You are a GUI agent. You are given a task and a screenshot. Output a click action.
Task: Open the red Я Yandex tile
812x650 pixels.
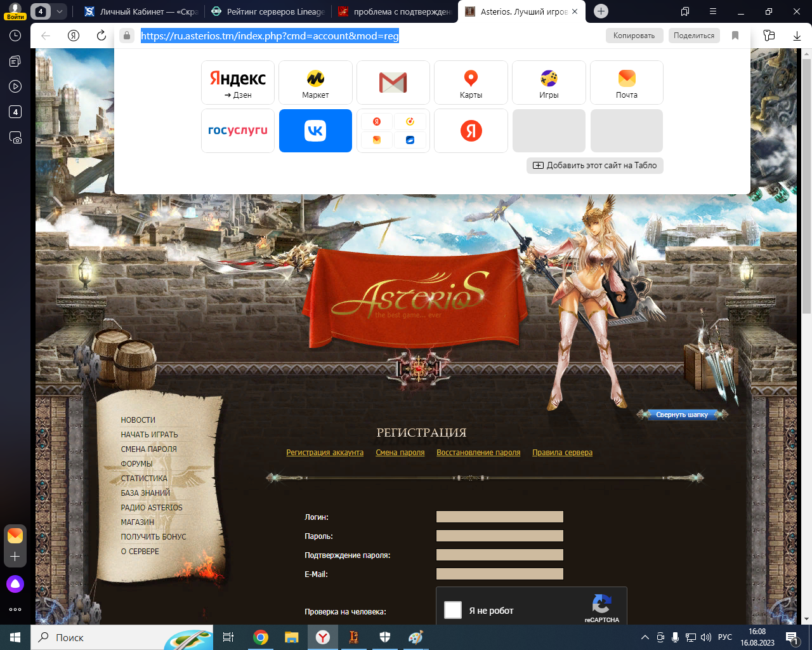pos(471,131)
